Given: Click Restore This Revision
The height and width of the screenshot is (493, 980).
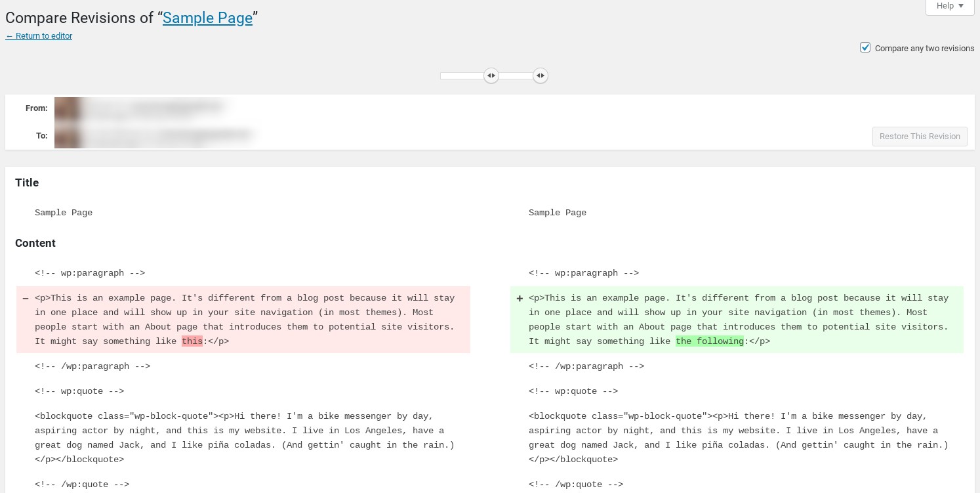Looking at the screenshot, I should (x=920, y=137).
